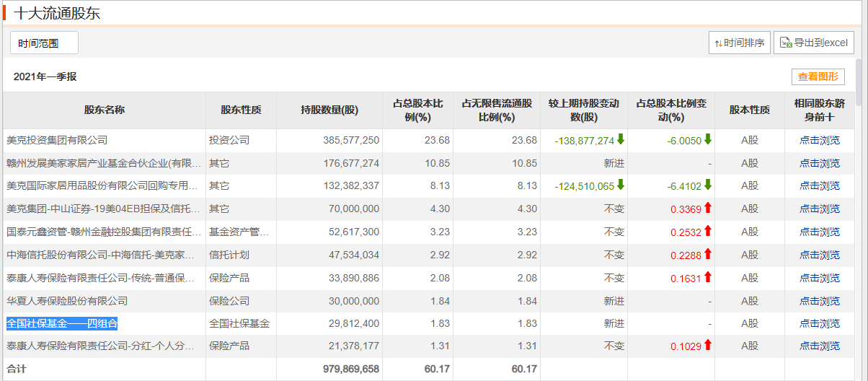
Task: Click 导出到excel button
Action: point(814,43)
